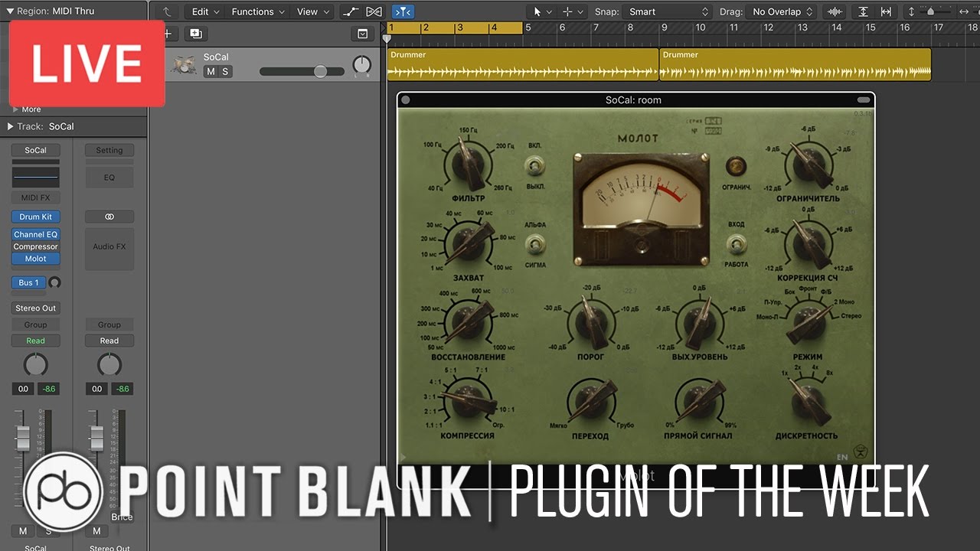Open the green Read automation mode menu
The width and height of the screenshot is (980, 551).
pos(35,341)
